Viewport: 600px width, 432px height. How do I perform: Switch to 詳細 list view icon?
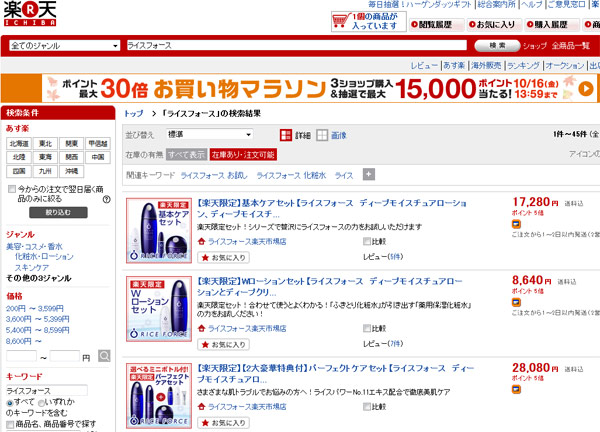pos(286,135)
